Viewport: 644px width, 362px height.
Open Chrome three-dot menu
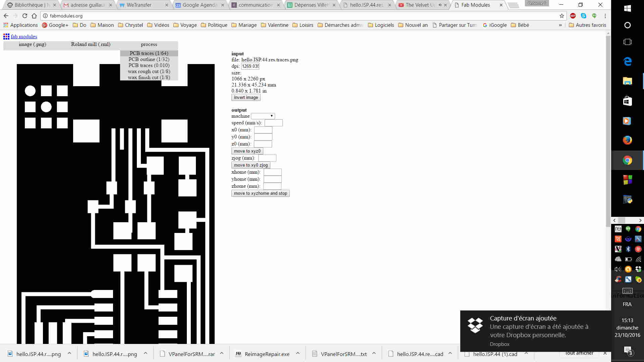coord(605,16)
